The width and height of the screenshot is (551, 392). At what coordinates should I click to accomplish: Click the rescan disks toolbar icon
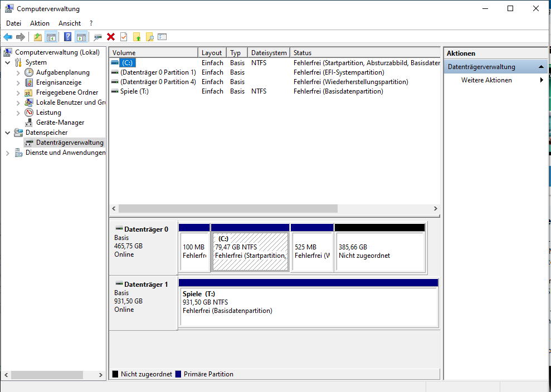(97, 37)
